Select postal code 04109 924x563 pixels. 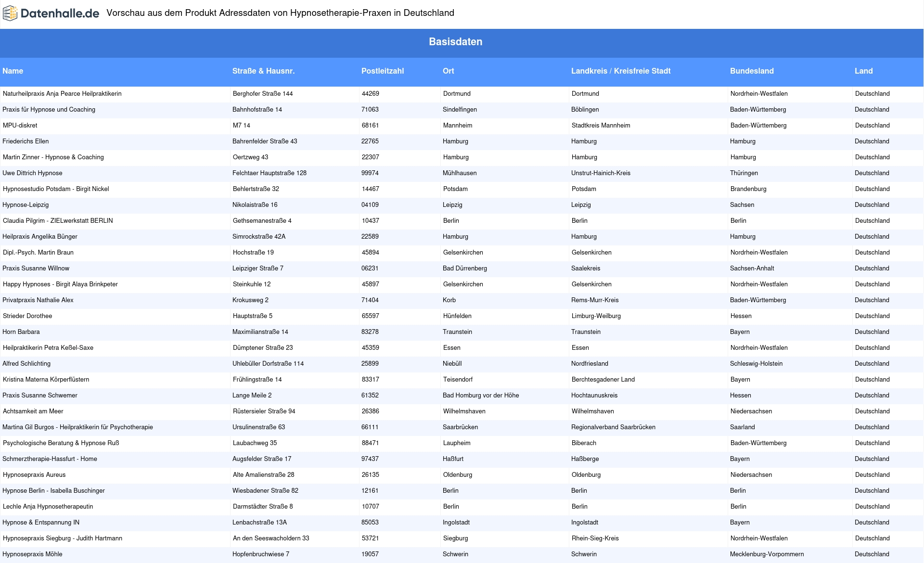pyautogui.click(x=370, y=205)
